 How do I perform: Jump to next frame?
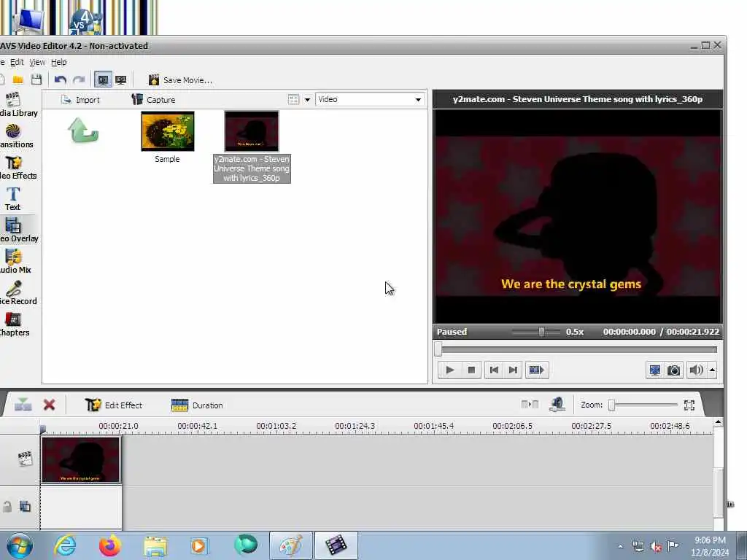513,370
